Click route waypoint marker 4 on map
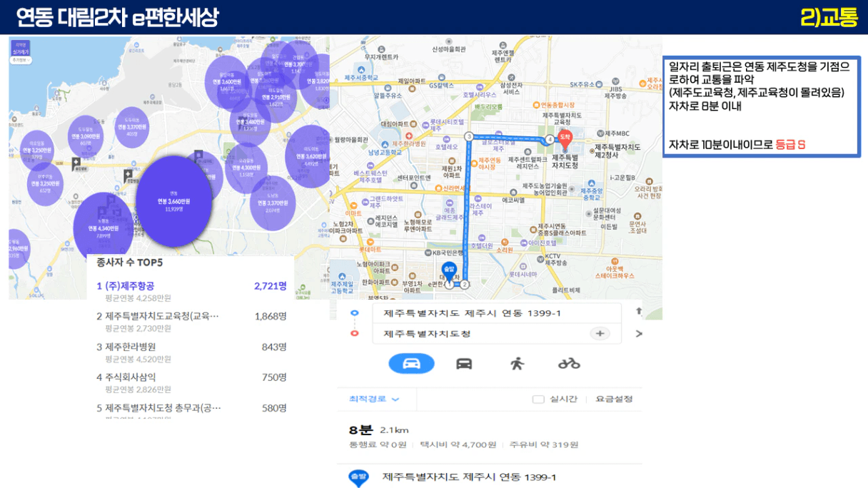The width and height of the screenshot is (868, 488). point(550,140)
